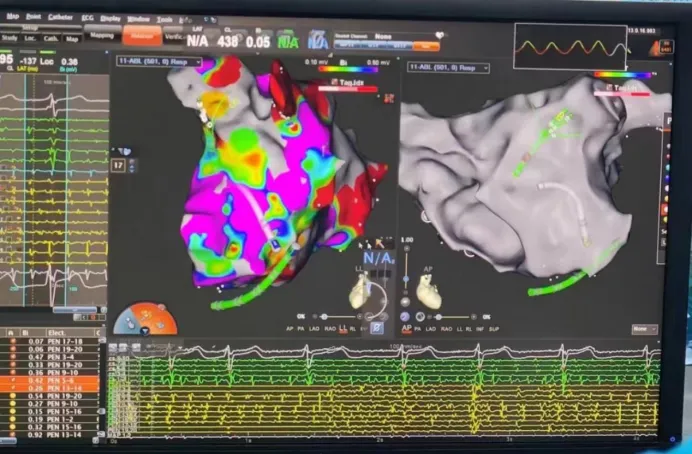692x454 pixels.
Task: Expand the left map 11-ABL Resp dropdown
Action: point(160,62)
